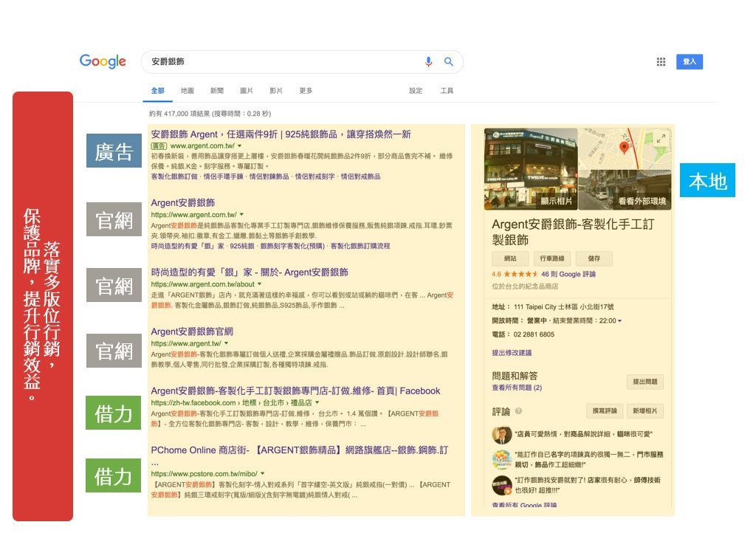Switch to the 圖片 tab
The image size is (756, 536).
point(247,91)
